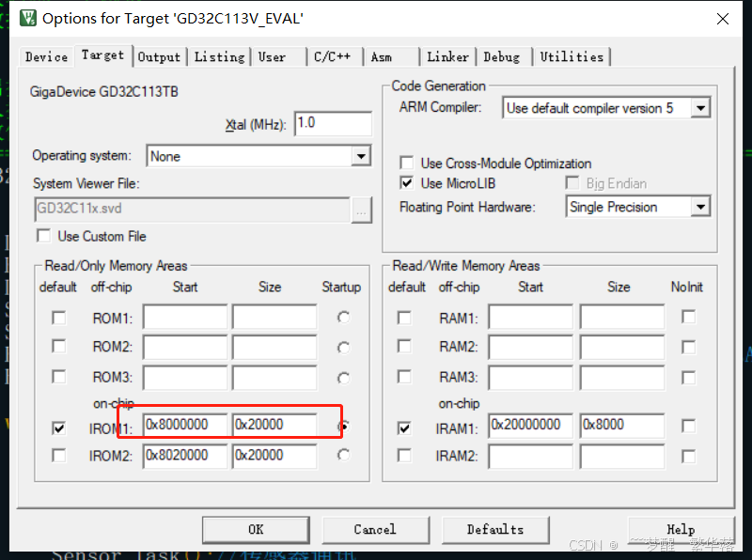Click the Xtal (MHz) input field
752x560 pixels.
333,124
